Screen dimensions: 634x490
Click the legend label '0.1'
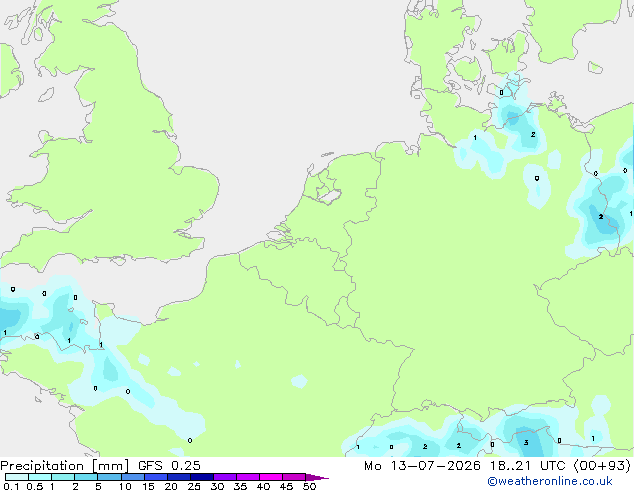11,486
